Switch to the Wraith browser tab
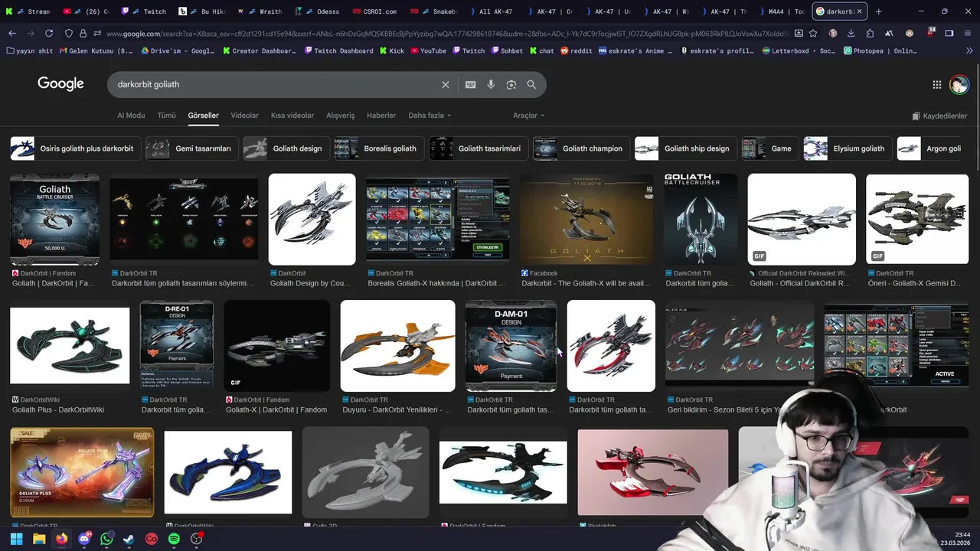This screenshot has width=980, height=551. click(261, 11)
